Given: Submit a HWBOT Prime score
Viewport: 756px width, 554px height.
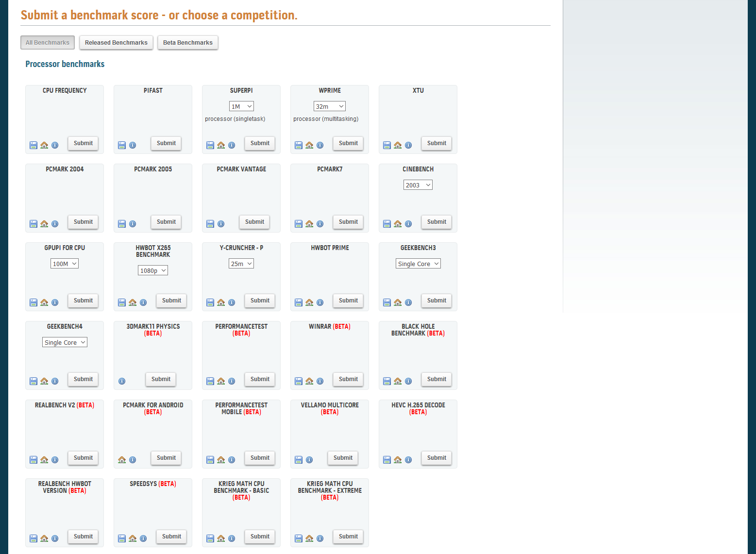Looking at the screenshot, I should pyautogui.click(x=348, y=301).
